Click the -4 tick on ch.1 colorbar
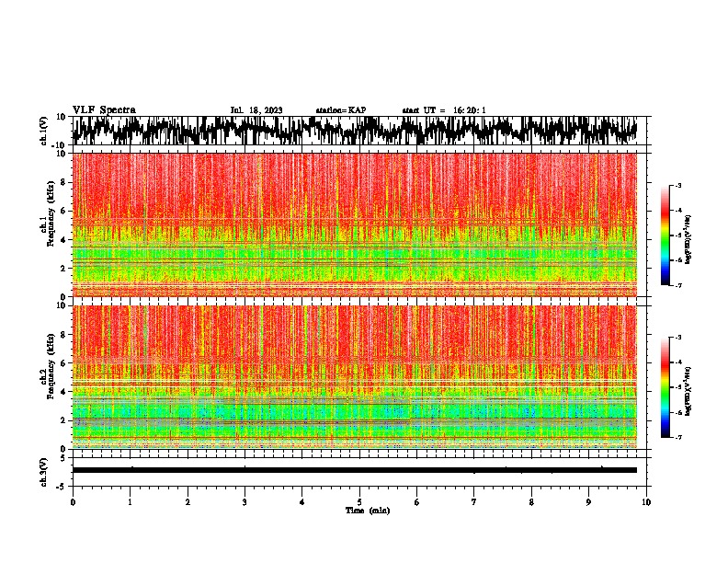 [x=678, y=211]
